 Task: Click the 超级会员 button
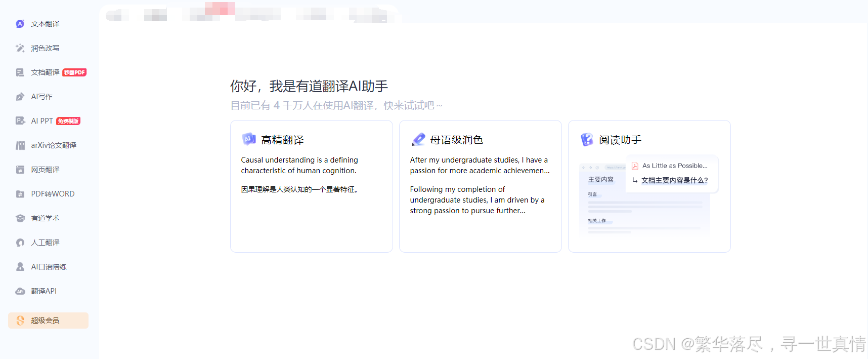48,321
